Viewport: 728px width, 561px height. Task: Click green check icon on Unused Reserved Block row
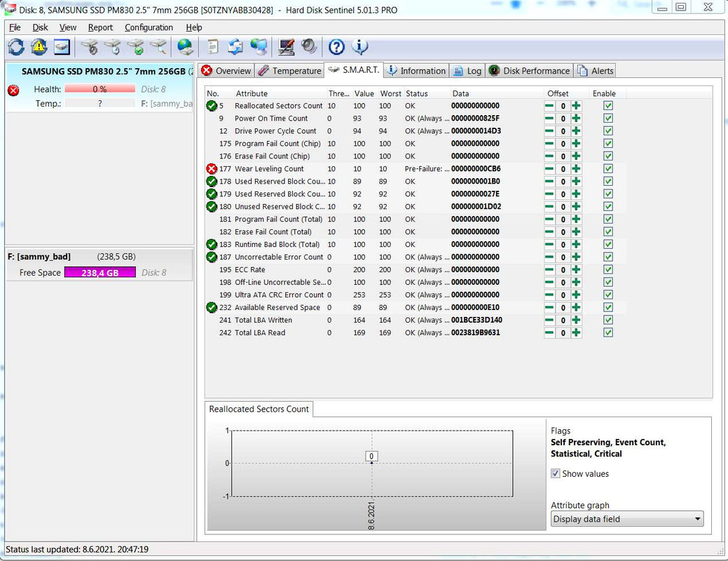pyautogui.click(x=212, y=206)
